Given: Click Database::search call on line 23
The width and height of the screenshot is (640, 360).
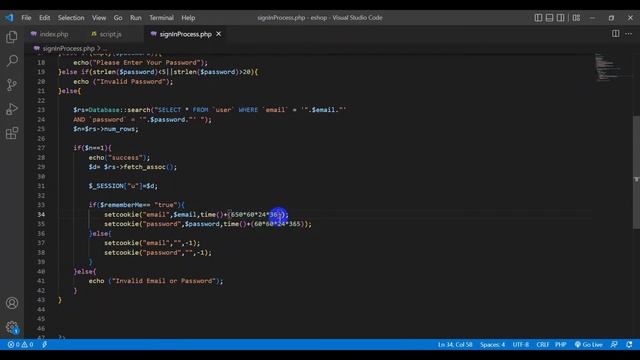Looking at the screenshot, I should pyautogui.click(x=119, y=110).
